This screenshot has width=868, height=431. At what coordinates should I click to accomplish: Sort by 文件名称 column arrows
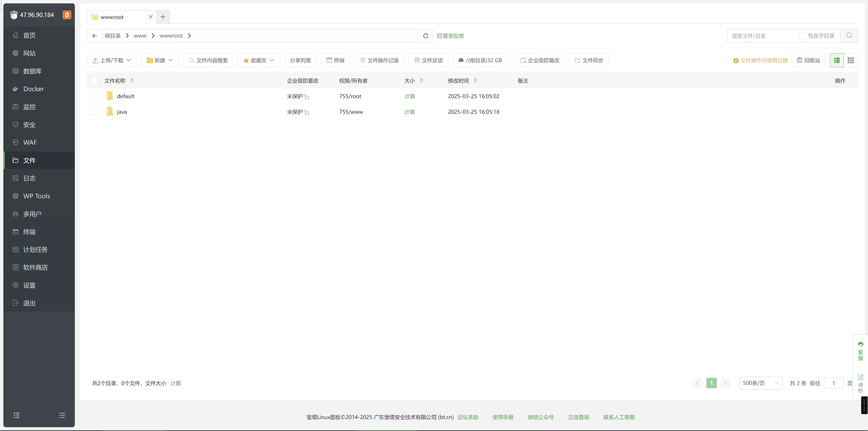click(x=132, y=80)
